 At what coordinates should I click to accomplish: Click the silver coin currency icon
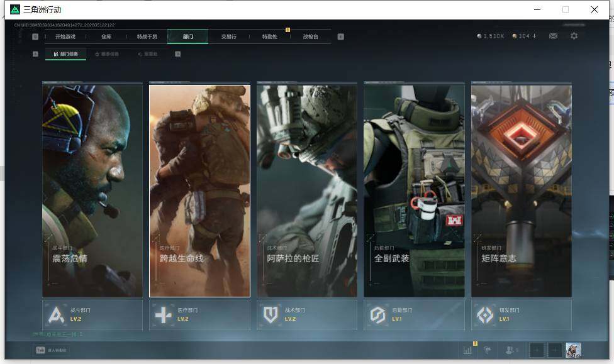click(x=479, y=36)
